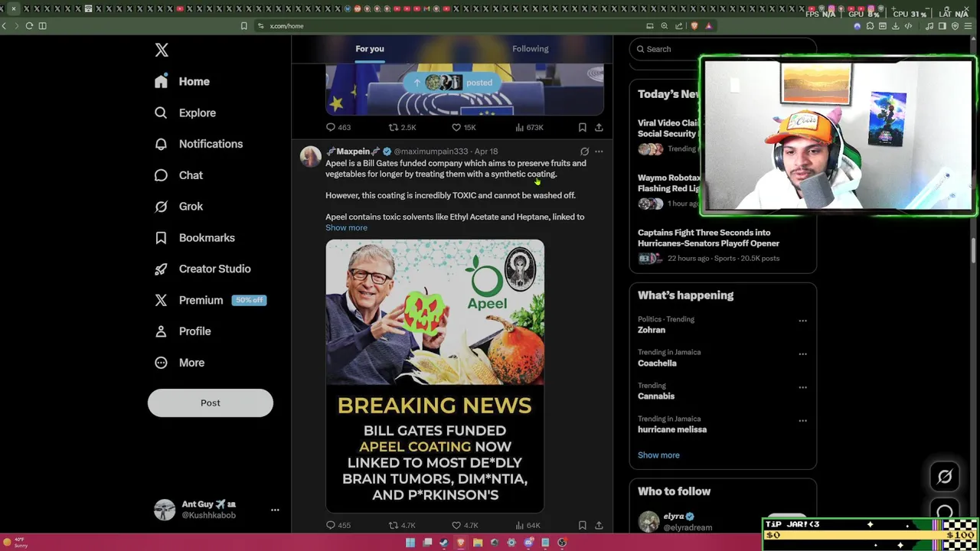Open more options for Zohran trend

tap(802, 321)
